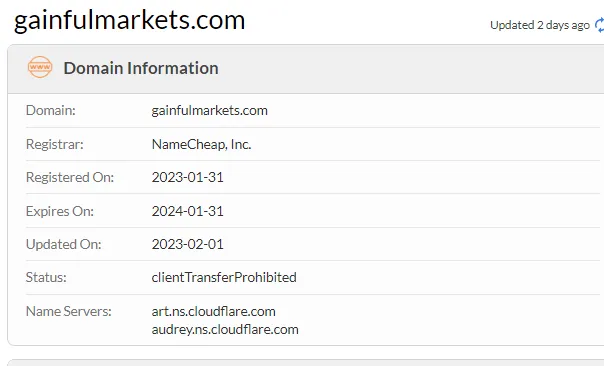Select the NameCheap, Inc. registrar value
Image resolution: width=604 pixels, height=366 pixels.
(x=201, y=144)
